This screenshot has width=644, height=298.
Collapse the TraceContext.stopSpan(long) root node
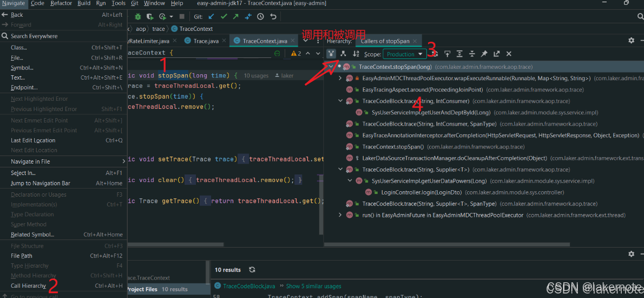click(x=331, y=67)
